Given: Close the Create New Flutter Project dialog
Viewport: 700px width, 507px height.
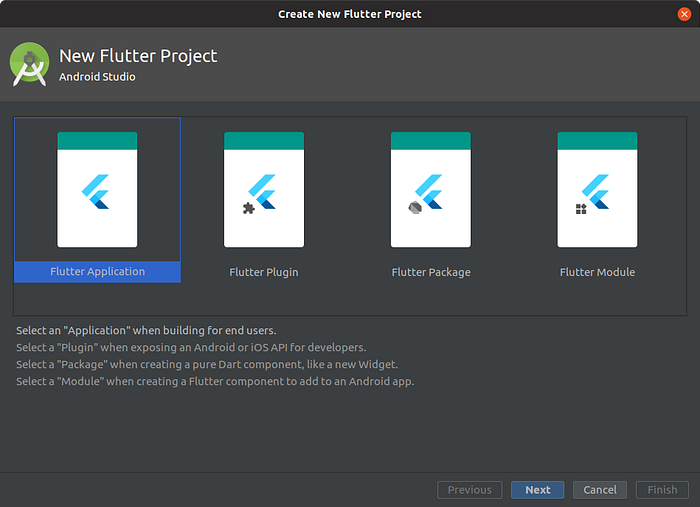Looking at the screenshot, I should pos(684,14).
